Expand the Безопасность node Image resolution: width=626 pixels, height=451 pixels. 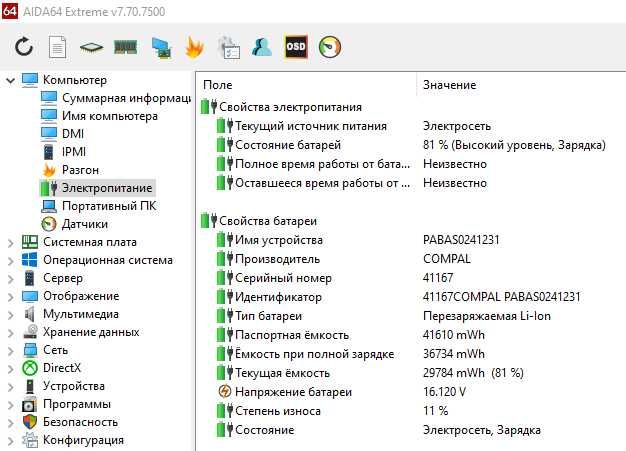point(10,423)
